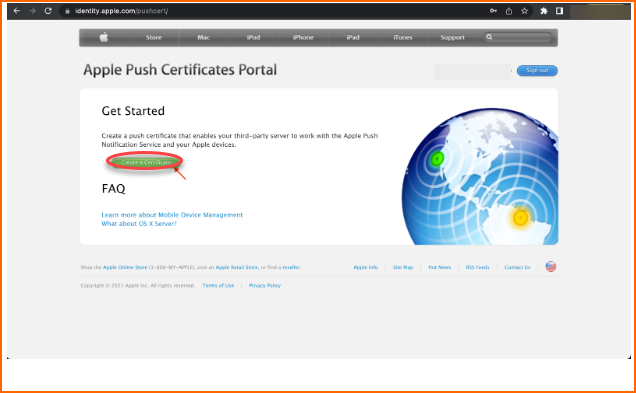Click the Apple Push Certificates Portal heading
This screenshot has width=636, height=393.
pyautogui.click(x=180, y=70)
